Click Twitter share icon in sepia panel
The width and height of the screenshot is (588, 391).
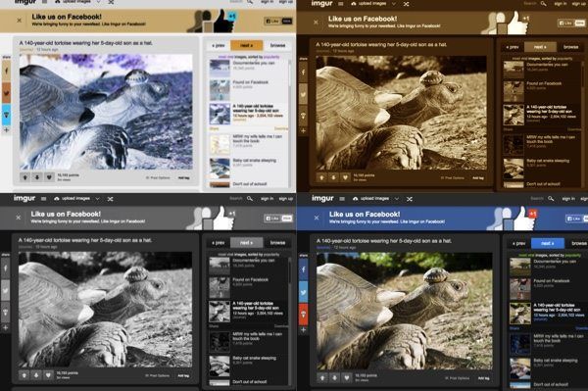point(304,94)
